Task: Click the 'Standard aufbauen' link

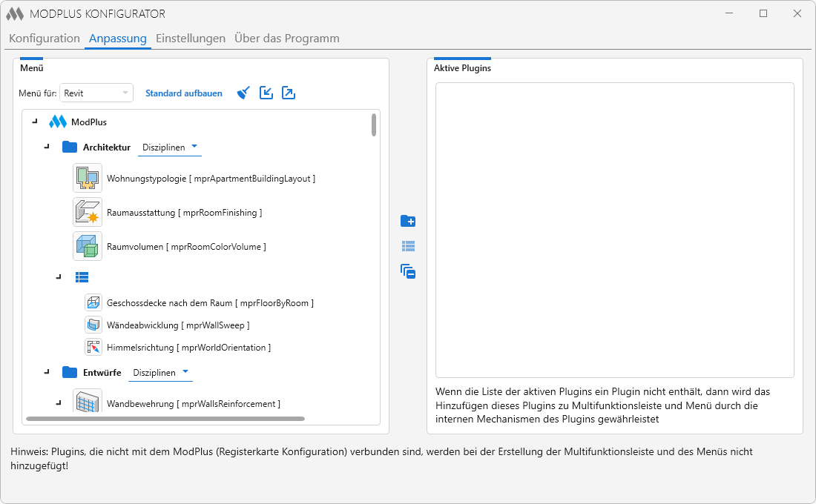Action: (x=184, y=93)
